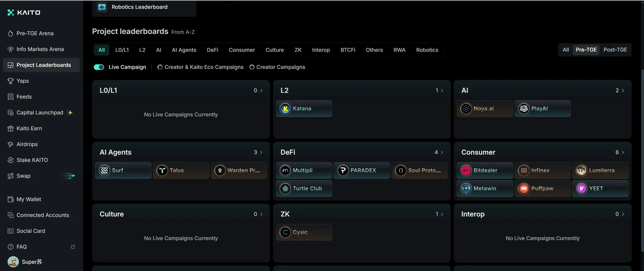644x271 pixels.
Task: Click the Airdrops parachute icon
Action: click(x=10, y=144)
